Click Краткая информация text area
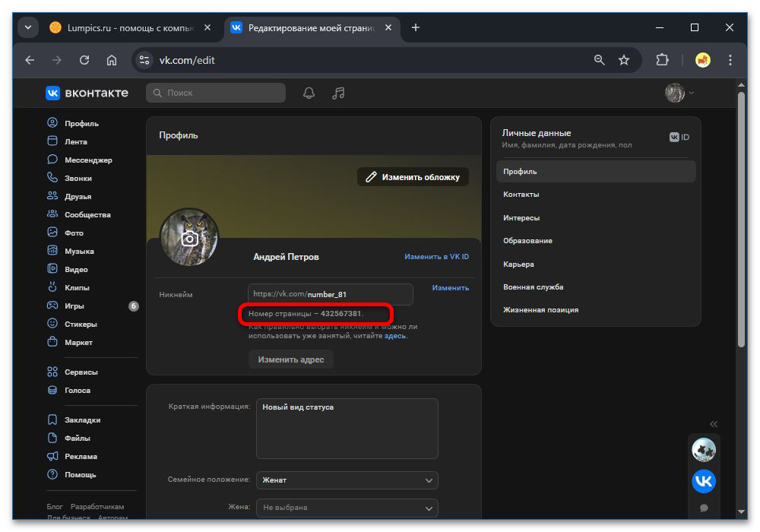Screen dimensions: 760x532 coord(347,429)
